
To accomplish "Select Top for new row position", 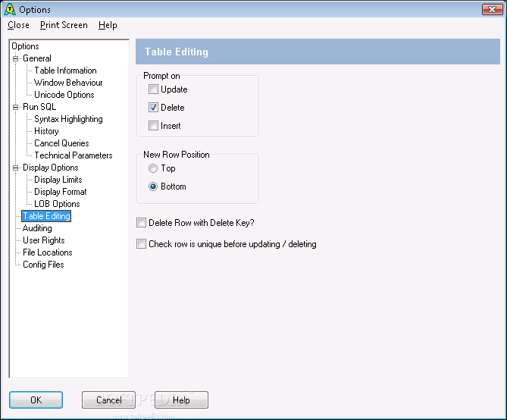I will [153, 168].
